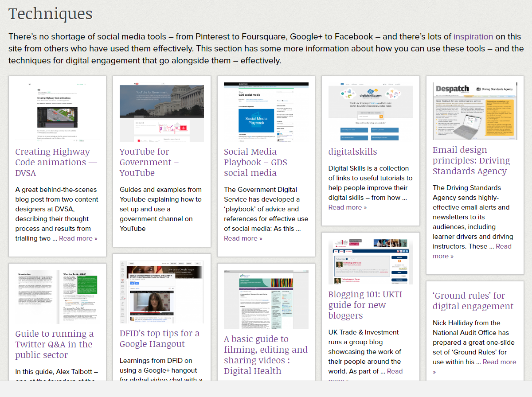Click the YouTube for Government preview image
Viewport: 532px width, 397px height.
pyautogui.click(x=161, y=113)
